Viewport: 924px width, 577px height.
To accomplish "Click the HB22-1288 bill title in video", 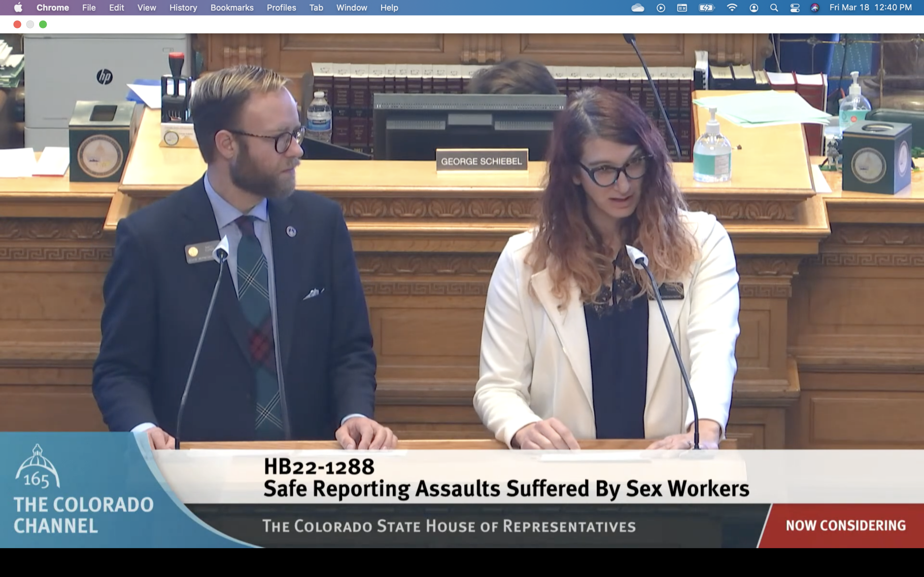I will coord(319,466).
